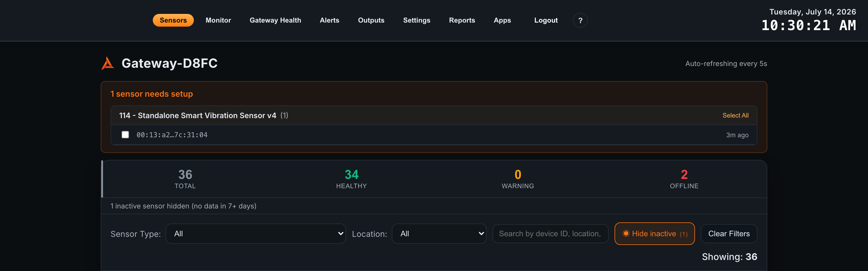The image size is (868, 271).
Task: Navigate to Outputs
Action: [x=371, y=20]
